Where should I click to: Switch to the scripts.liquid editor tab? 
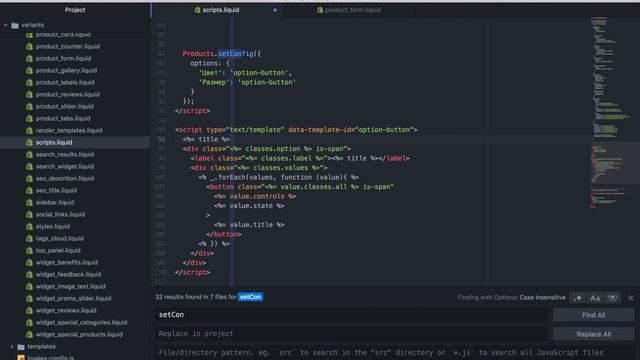click(217, 10)
